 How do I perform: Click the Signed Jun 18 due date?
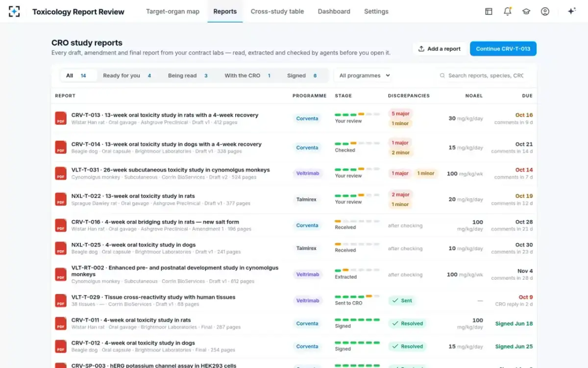pyautogui.click(x=514, y=324)
